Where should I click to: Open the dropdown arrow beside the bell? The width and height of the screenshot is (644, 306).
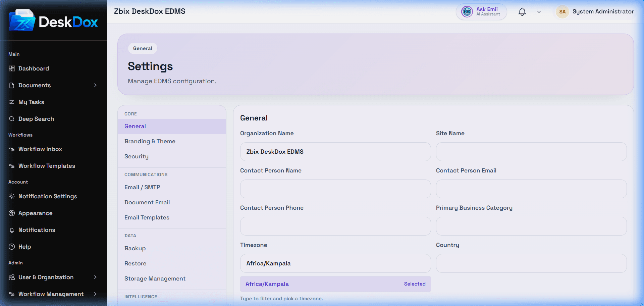pos(539,12)
